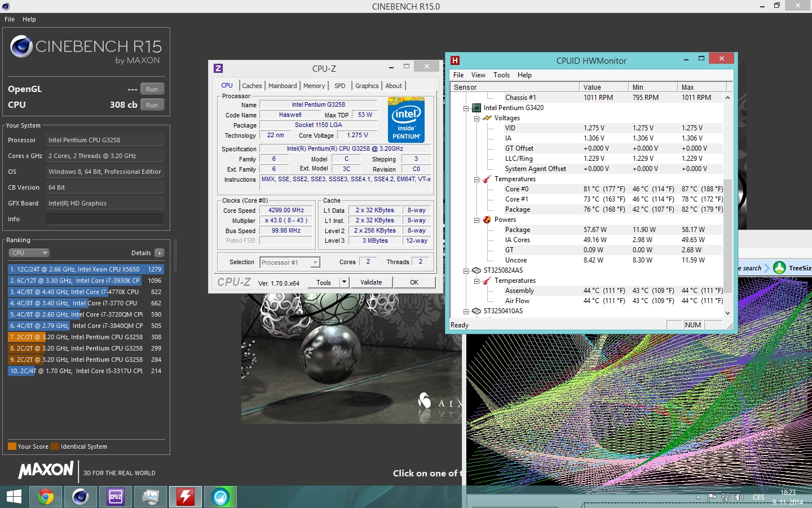Collapse the Voltages node in HWMonitor
This screenshot has width=812, height=508.
pos(476,118)
